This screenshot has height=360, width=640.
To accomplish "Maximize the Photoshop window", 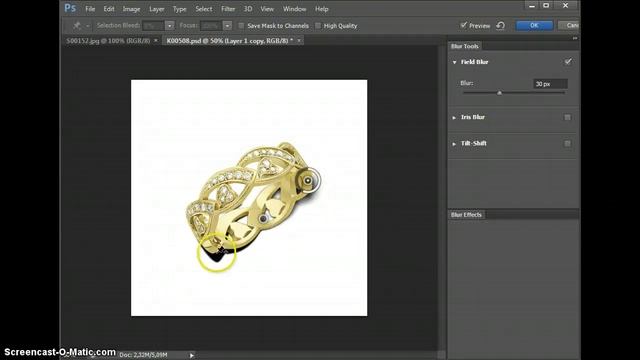I will [x=546, y=5].
